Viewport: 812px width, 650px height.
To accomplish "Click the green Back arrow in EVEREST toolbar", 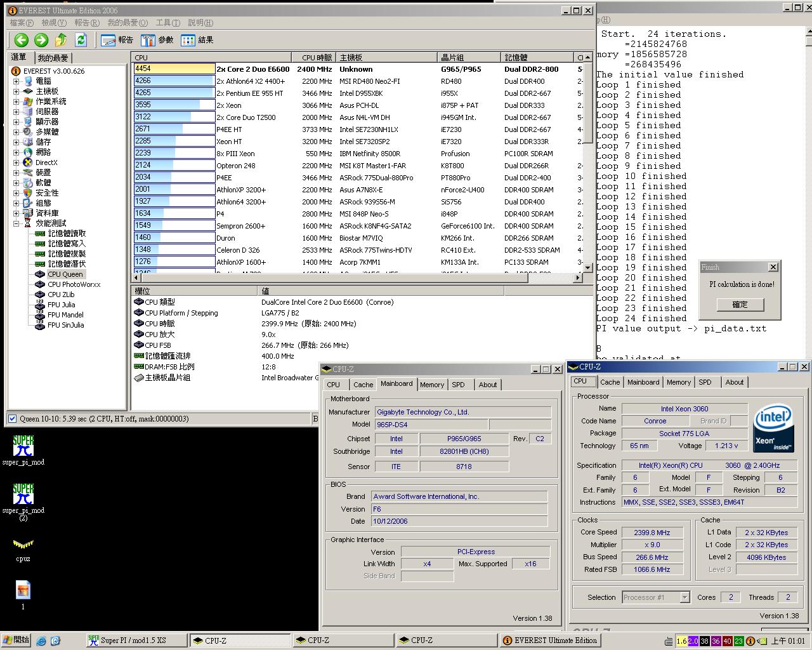I will coord(22,40).
